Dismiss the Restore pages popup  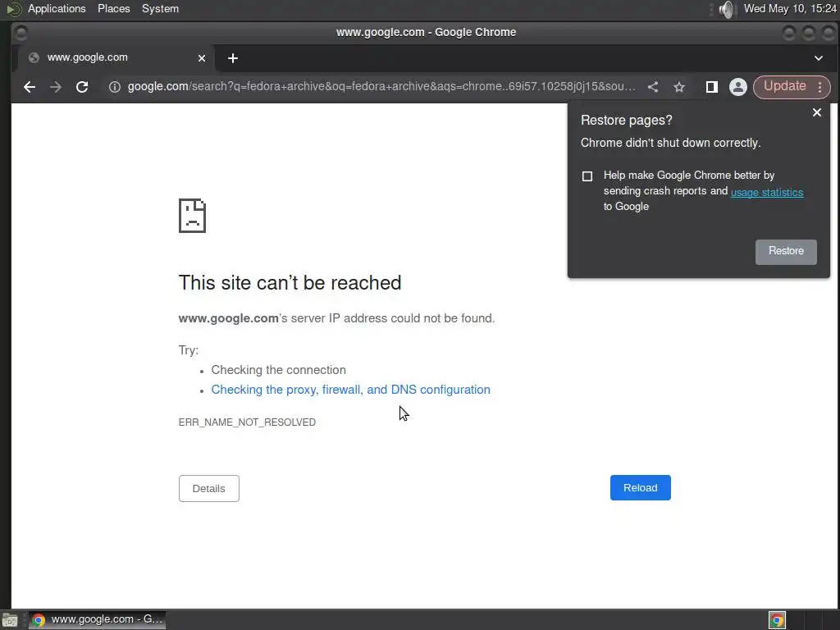(817, 112)
